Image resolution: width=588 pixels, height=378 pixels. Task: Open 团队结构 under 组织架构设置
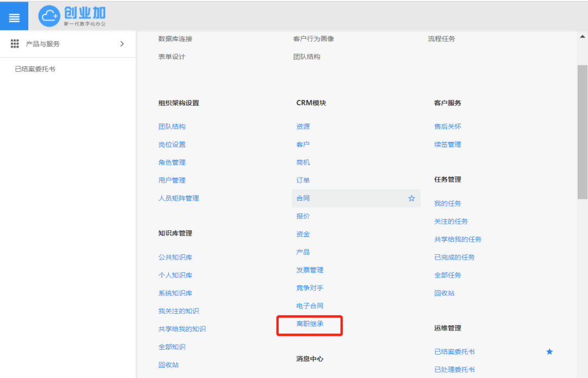[172, 126]
